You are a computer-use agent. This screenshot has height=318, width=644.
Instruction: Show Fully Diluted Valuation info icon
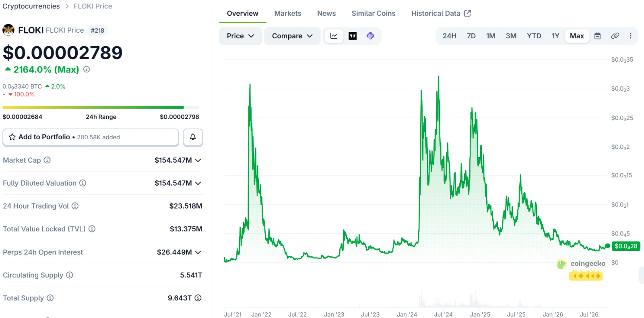click(x=83, y=183)
